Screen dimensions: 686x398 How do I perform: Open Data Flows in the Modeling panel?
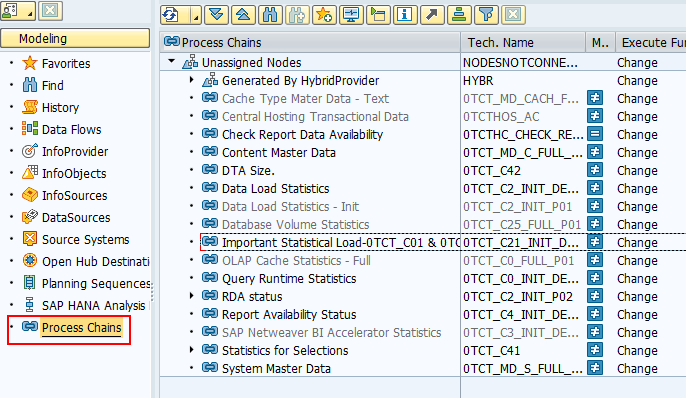click(71, 129)
